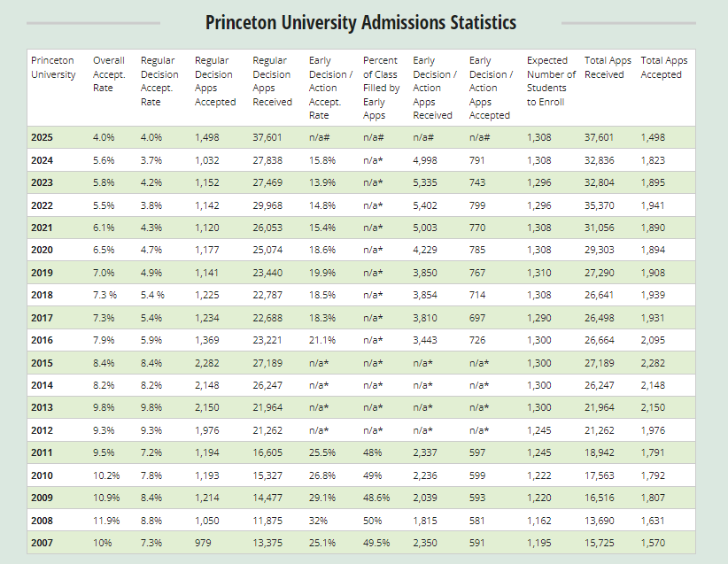Select the 2025 year row label

42,137
